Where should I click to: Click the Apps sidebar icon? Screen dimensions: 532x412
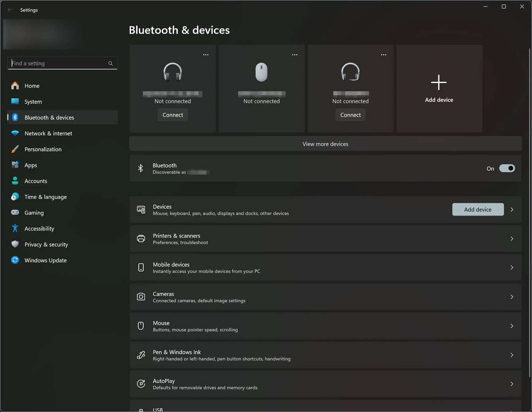point(15,165)
